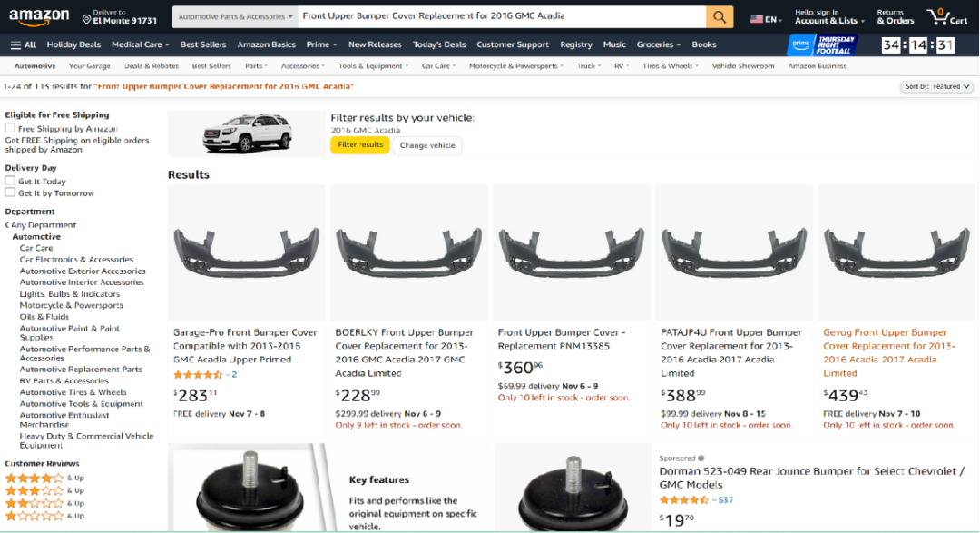The width and height of the screenshot is (980, 533).
Task: Open the search category dropdown
Action: click(235, 16)
